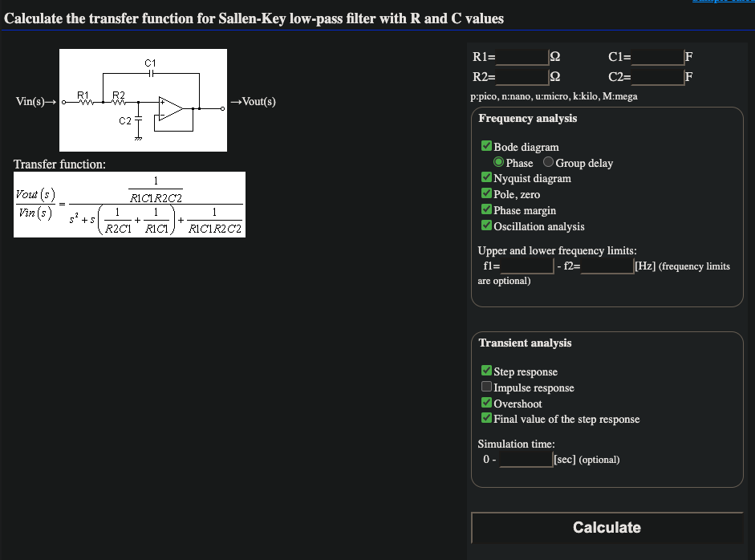Image resolution: width=755 pixels, height=560 pixels.
Task: Select the Group delay radio option
Action: (549, 163)
